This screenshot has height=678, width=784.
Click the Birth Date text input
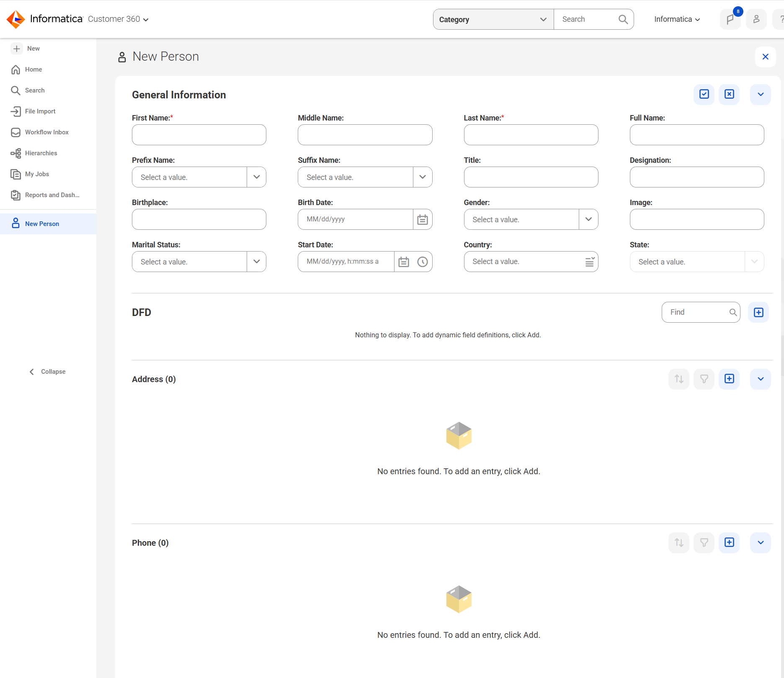[x=356, y=219]
